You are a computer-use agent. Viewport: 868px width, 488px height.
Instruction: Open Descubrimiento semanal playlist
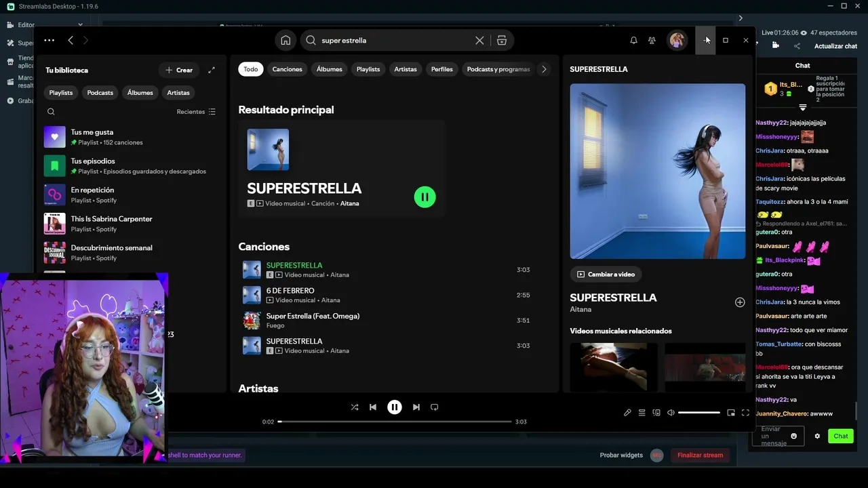point(130,253)
